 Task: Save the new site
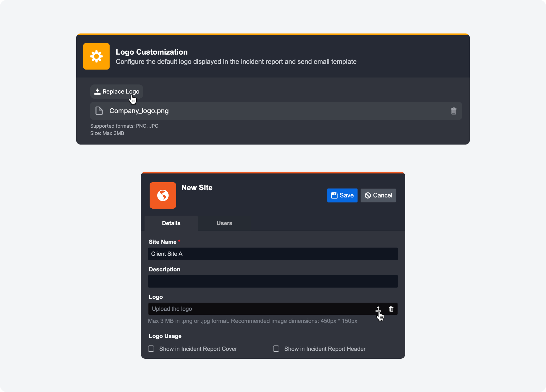(x=342, y=195)
